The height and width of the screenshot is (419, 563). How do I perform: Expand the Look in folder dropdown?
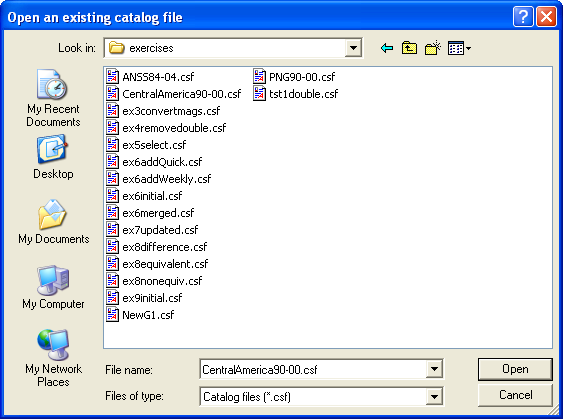click(x=353, y=48)
